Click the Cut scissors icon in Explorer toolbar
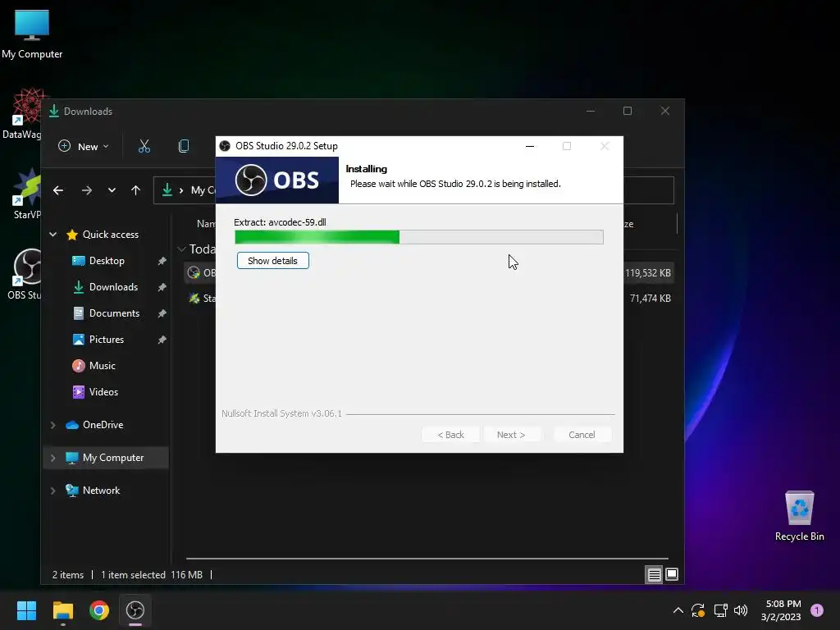The image size is (840, 630). (144, 146)
